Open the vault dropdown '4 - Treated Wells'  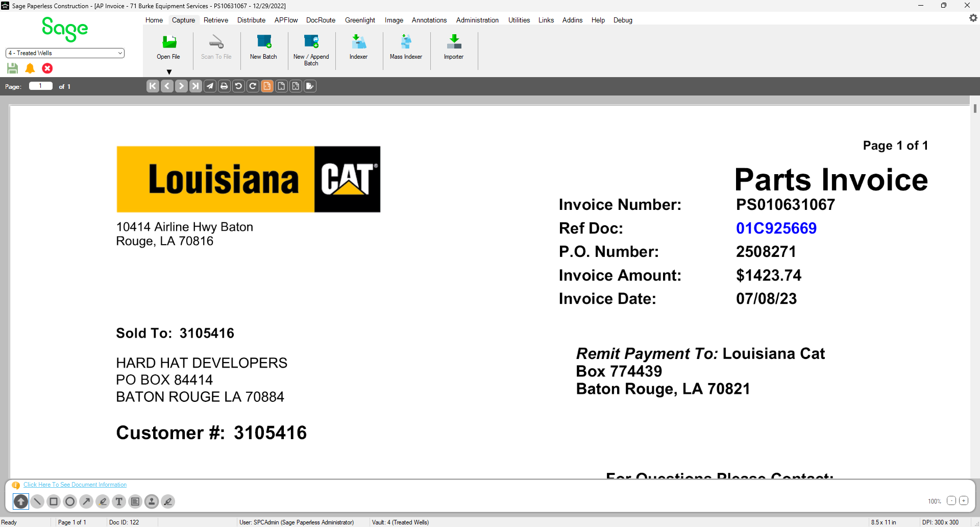coord(65,53)
